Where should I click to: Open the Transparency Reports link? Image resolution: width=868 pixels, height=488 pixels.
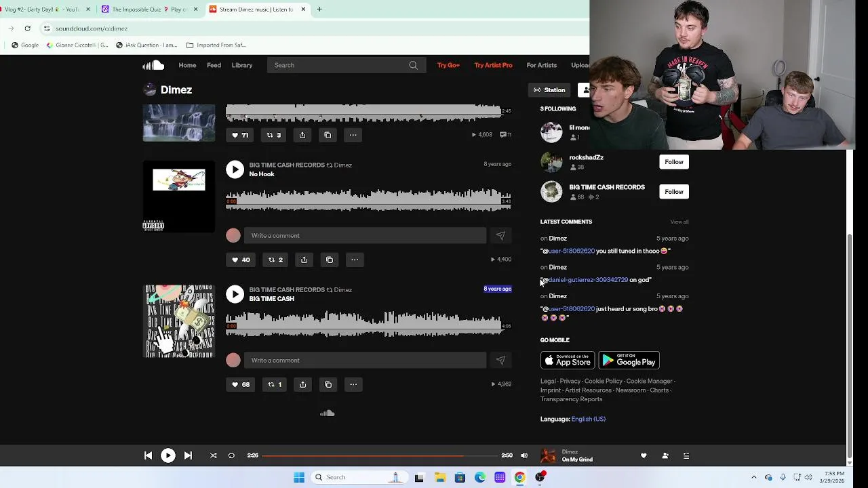coord(571,399)
